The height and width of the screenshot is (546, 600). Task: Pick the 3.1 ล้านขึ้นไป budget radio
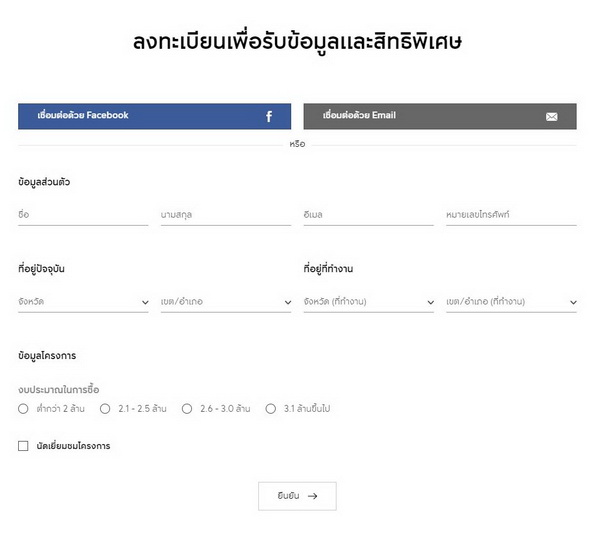(270, 408)
